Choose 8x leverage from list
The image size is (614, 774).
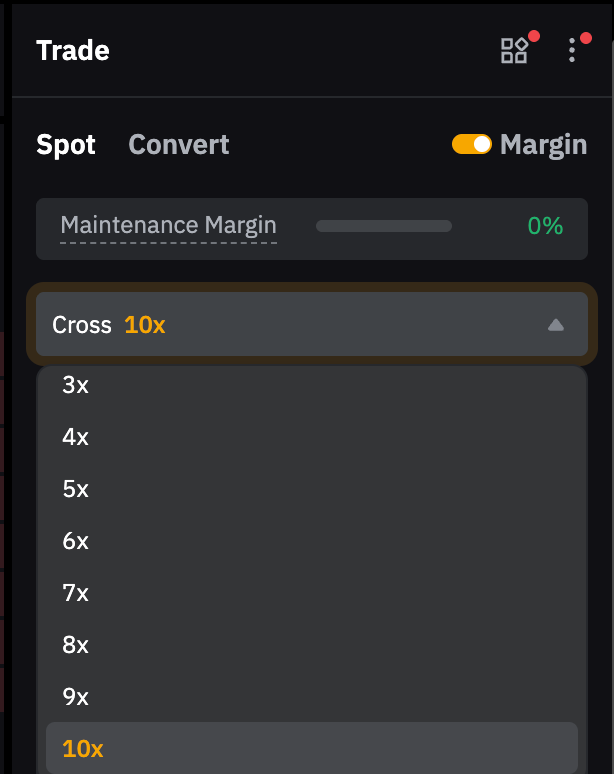pyautogui.click(x=76, y=645)
